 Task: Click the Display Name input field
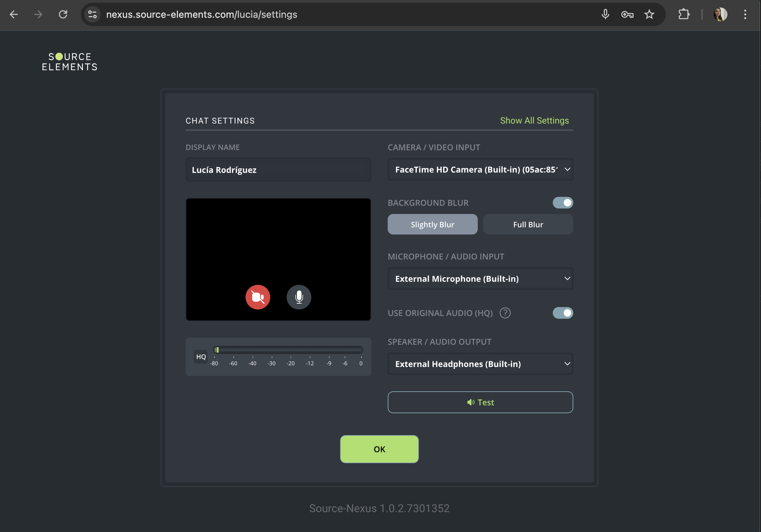(278, 170)
